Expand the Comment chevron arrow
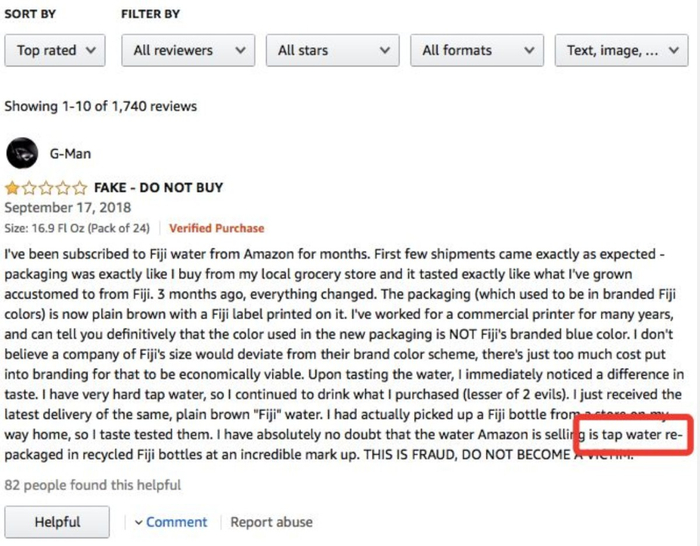This screenshot has height=546, width=700. [138, 522]
